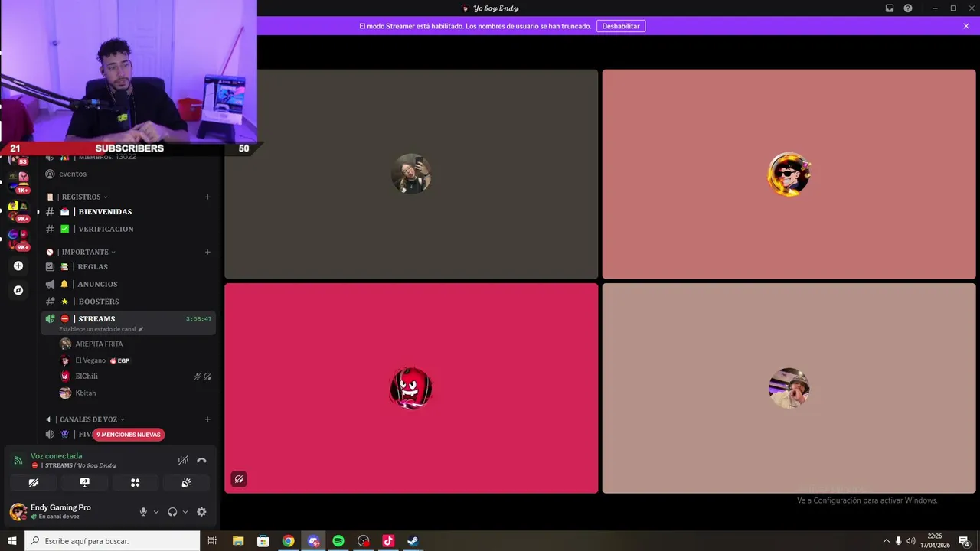Open Windows notification center

tap(965, 541)
